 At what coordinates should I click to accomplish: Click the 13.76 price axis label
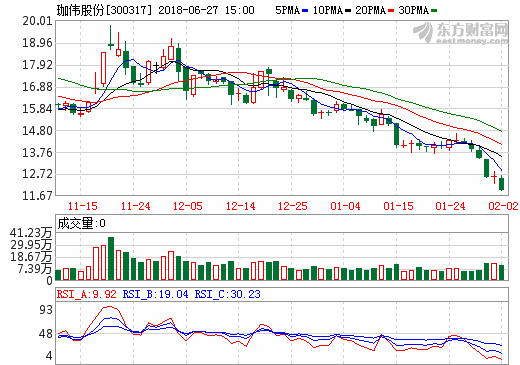click(x=38, y=153)
